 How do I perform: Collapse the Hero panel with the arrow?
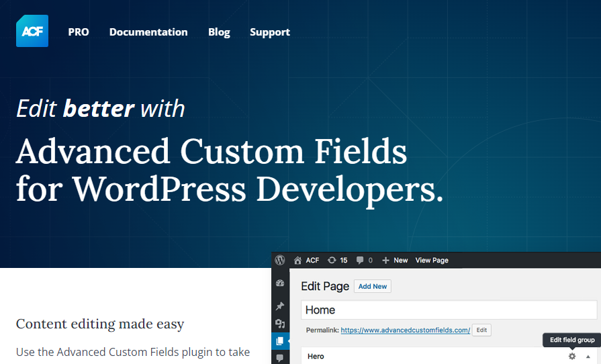[x=588, y=357]
